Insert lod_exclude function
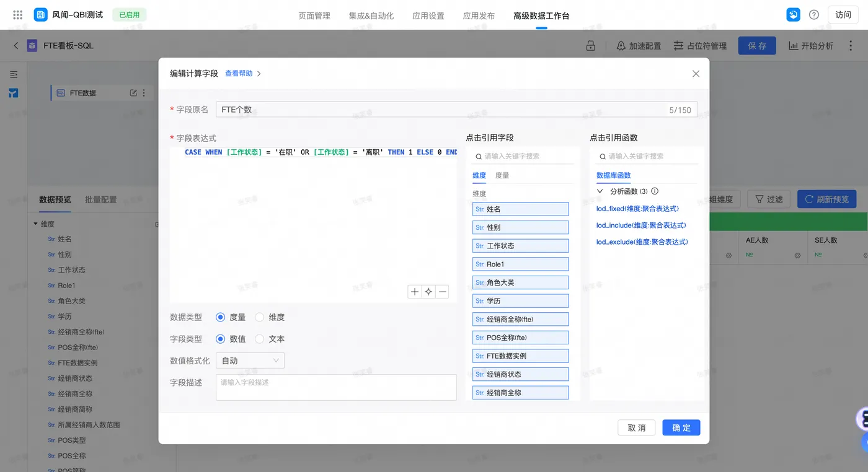The image size is (868, 472). point(642,242)
